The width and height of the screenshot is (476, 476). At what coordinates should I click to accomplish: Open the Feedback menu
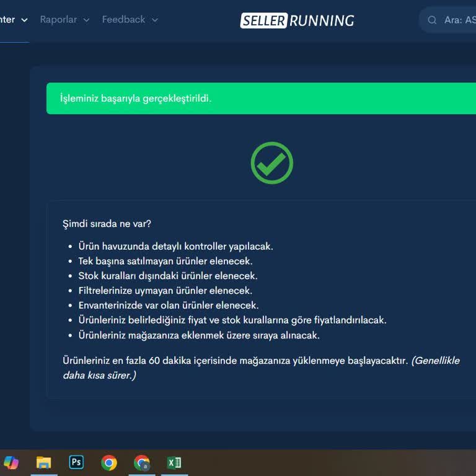point(130,20)
